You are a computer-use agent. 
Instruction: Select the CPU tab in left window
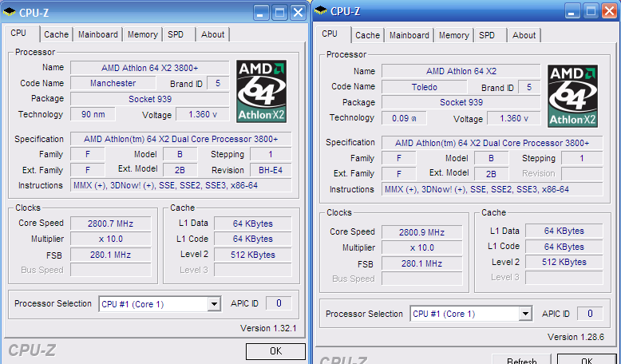coord(18,34)
